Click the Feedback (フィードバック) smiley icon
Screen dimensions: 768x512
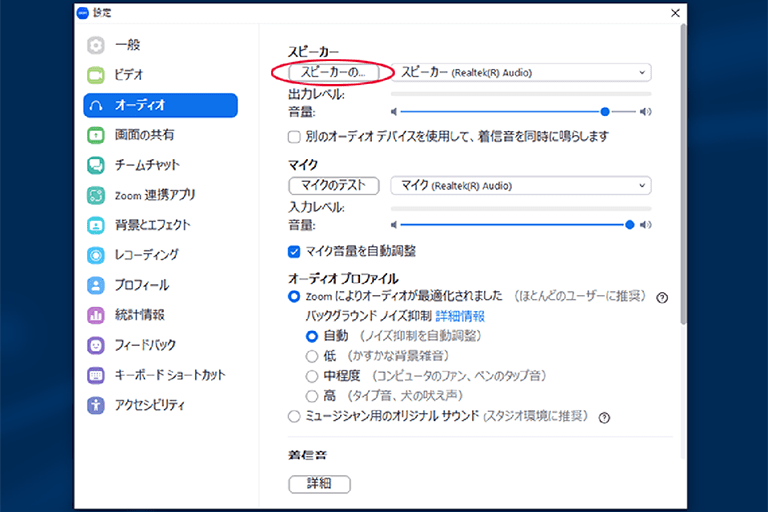click(x=96, y=345)
